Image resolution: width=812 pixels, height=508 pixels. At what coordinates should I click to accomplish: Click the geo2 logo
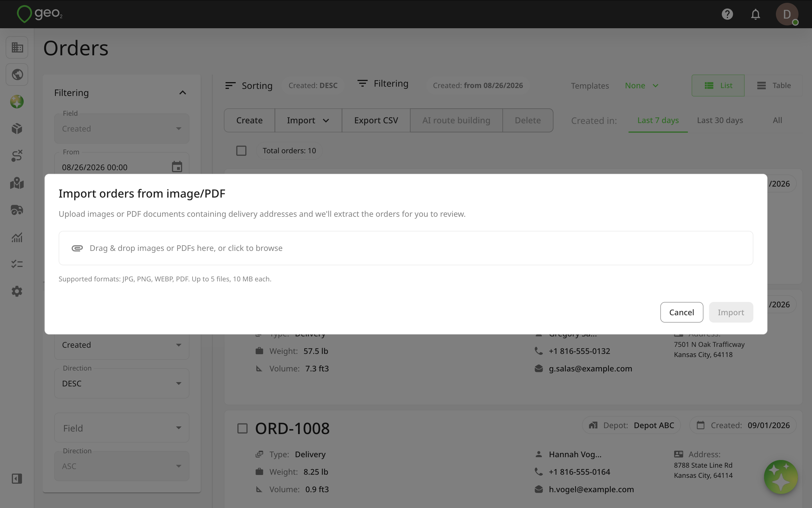pos(39,14)
